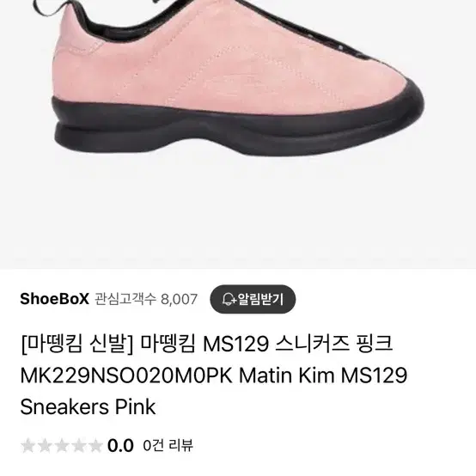The image size is (476, 476).
Task: Select the fourth rating star
Action: tap(79, 446)
